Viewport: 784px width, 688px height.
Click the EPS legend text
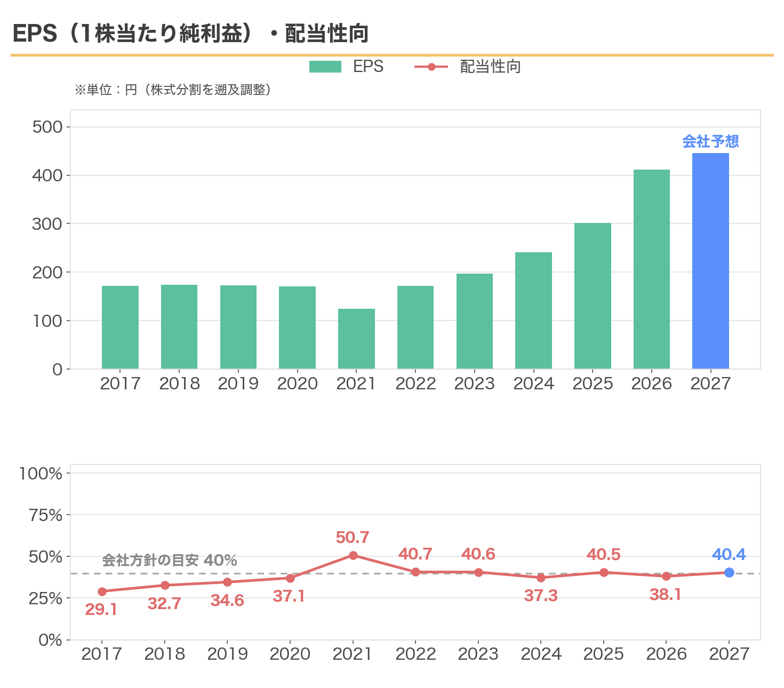tap(369, 67)
